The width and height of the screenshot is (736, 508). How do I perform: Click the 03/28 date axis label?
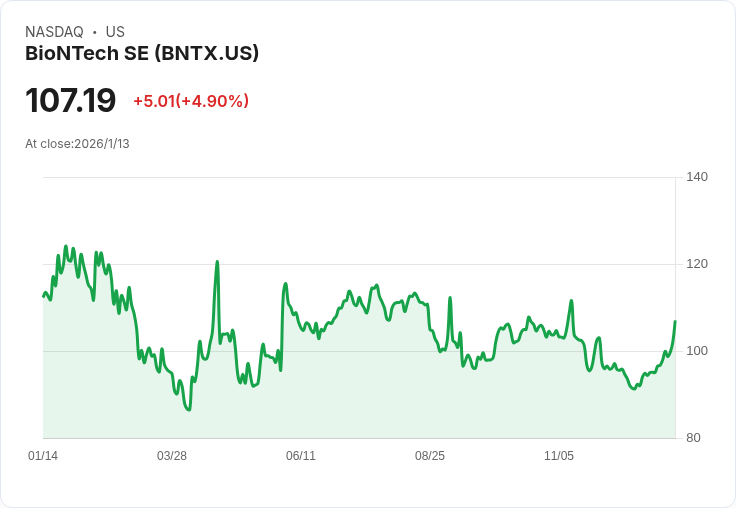tap(172, 456)
